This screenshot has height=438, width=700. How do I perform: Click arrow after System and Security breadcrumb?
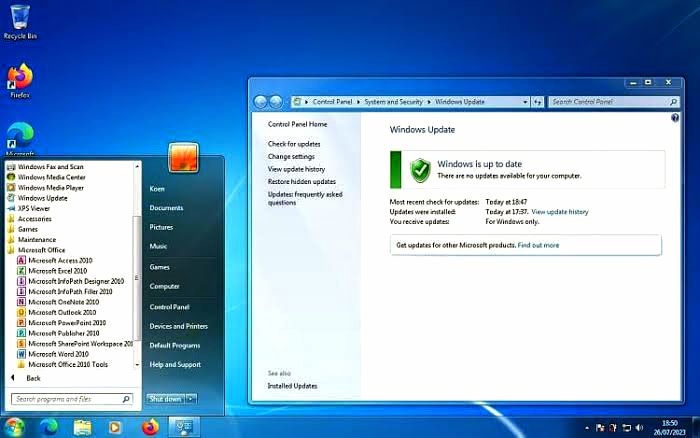coord(429,102)
